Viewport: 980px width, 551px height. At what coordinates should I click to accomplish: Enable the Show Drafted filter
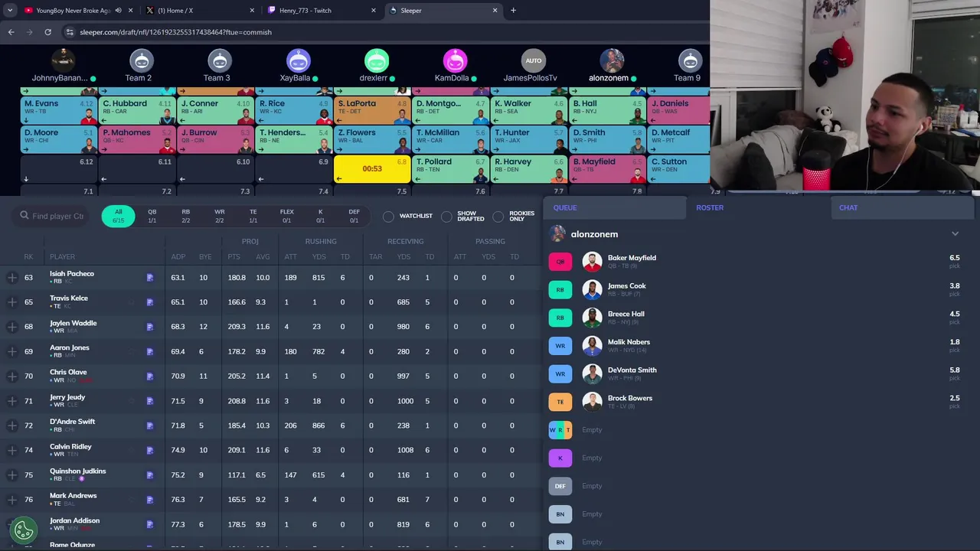pos(446,217)
